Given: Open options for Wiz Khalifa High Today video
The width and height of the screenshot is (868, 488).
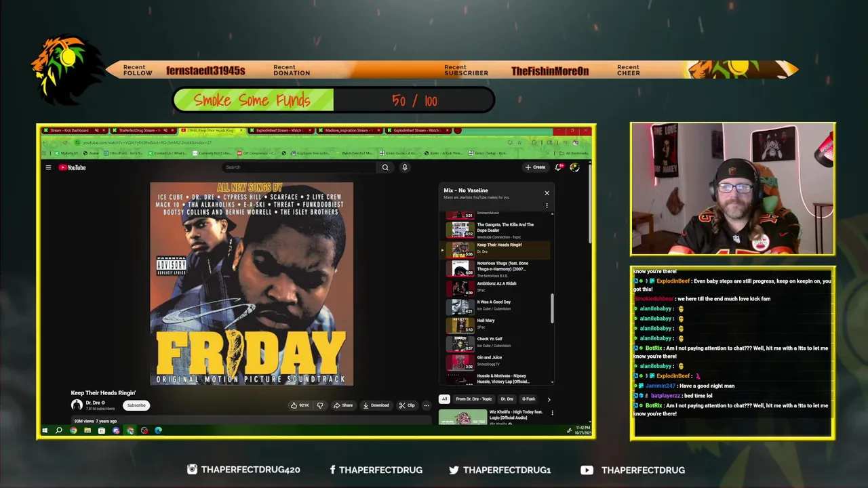Looking at the screenshot, I should pos(552,412).
